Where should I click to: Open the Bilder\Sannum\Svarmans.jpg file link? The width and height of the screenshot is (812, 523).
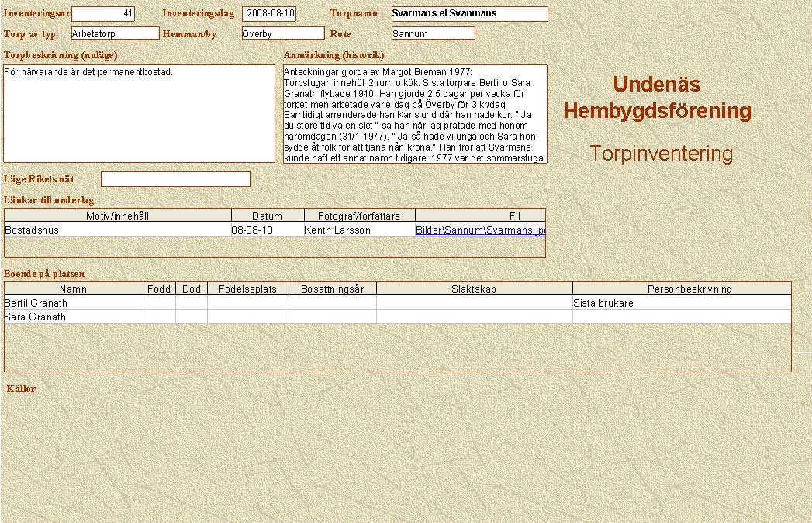click(x=480, y=230)
